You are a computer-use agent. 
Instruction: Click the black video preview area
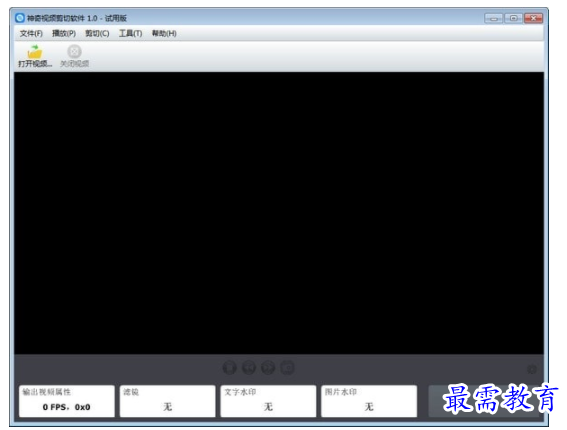pos(279,213)
